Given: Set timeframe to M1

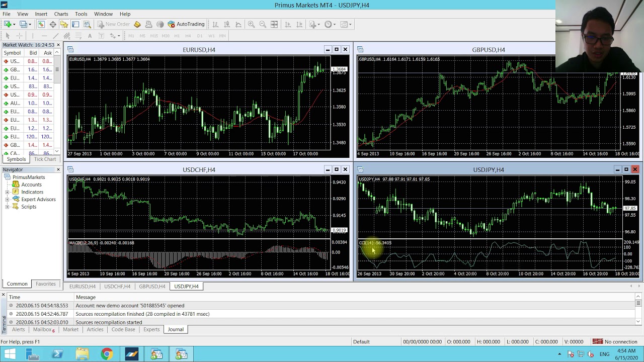Looking at the screenshot, I should point(131,36).
